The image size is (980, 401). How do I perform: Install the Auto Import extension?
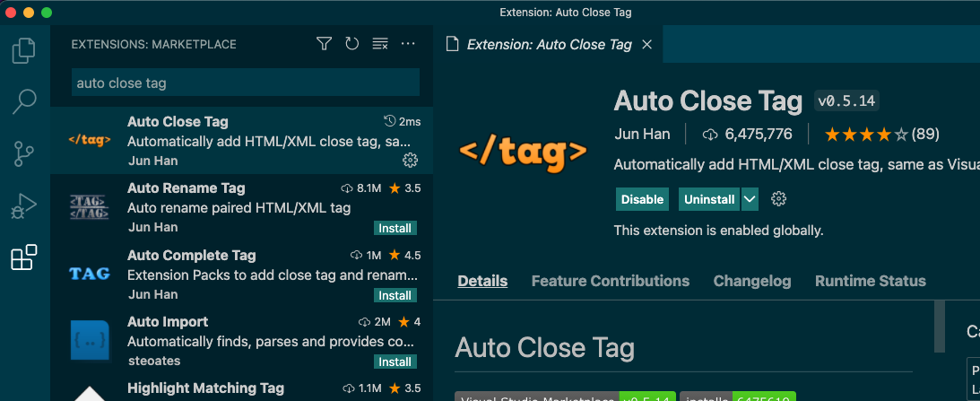click(395, 362)
